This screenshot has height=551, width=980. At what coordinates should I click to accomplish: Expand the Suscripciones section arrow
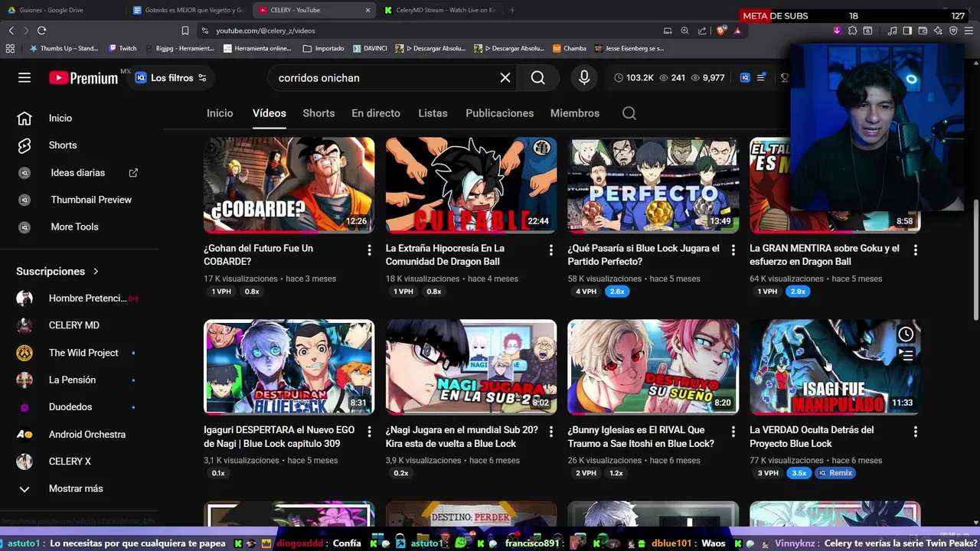point(96,272)
